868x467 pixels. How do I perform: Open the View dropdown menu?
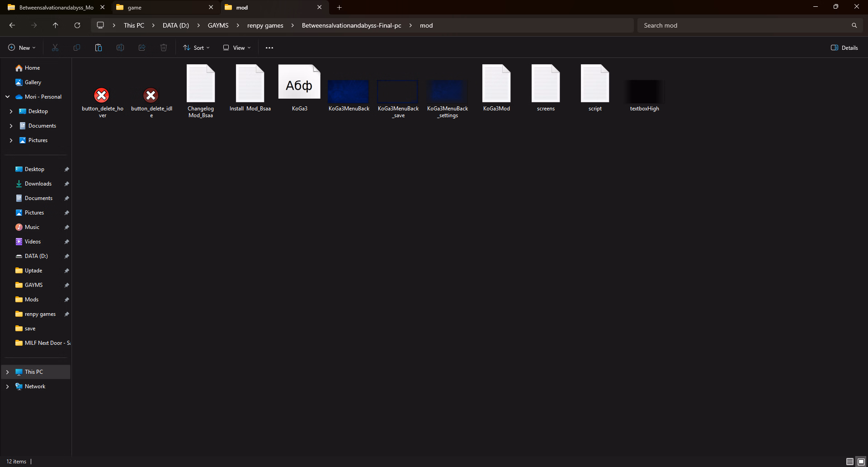236,48
